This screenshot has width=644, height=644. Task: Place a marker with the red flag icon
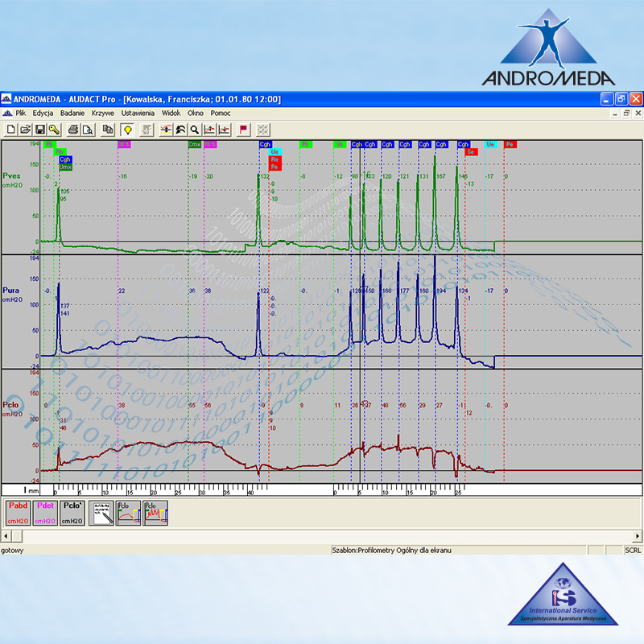[243, 130]
